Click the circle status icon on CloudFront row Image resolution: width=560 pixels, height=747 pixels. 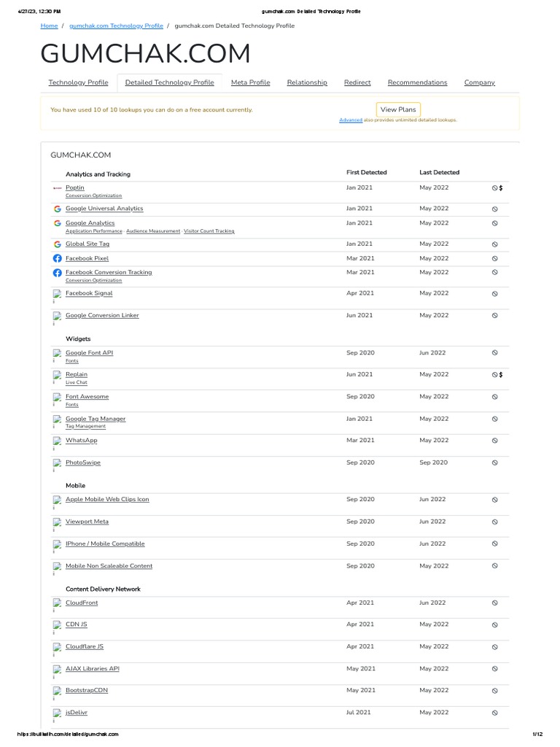[494, 603]
